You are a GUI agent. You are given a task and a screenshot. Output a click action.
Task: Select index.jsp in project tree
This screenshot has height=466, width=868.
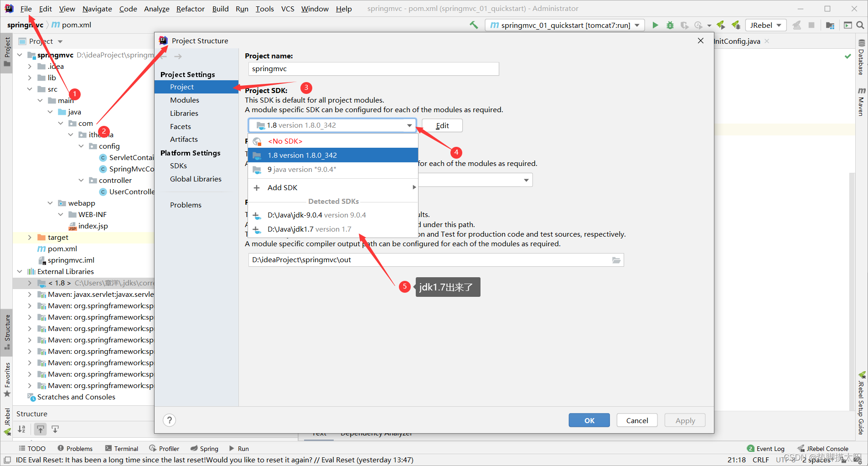93,226
